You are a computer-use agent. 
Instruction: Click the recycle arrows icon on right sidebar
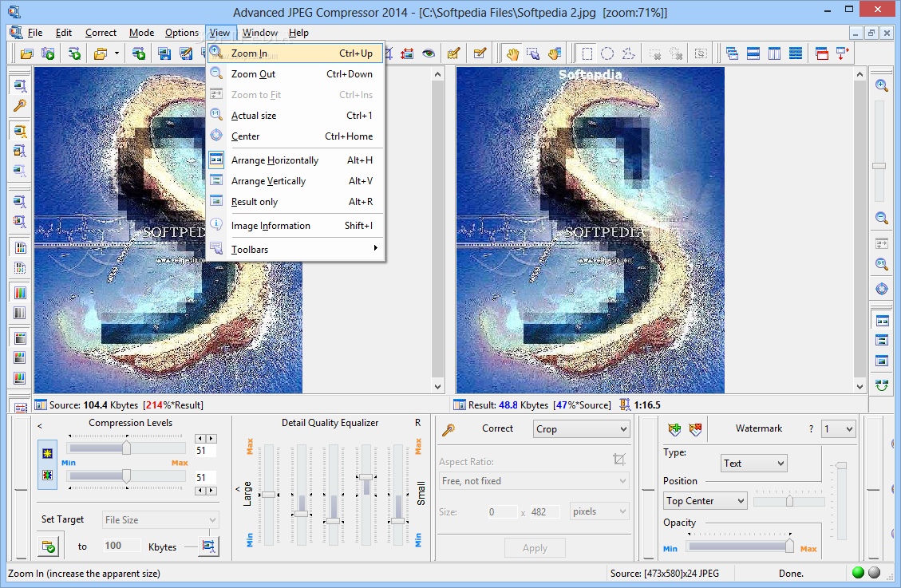(x=882, y=385)
